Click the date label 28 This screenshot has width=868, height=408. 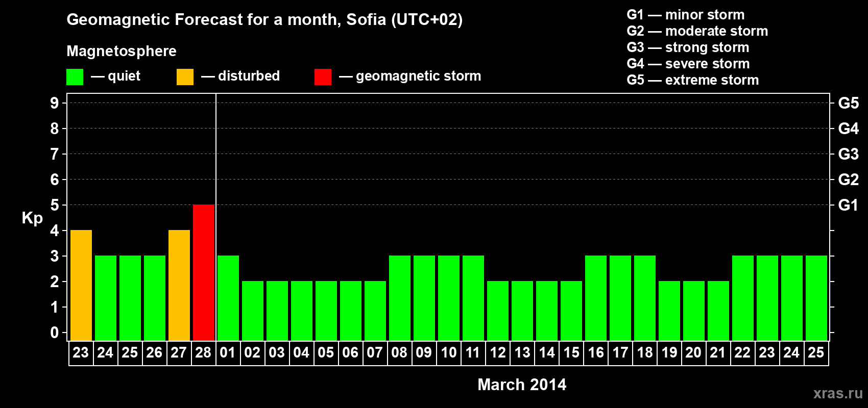(x=203, y=353)
